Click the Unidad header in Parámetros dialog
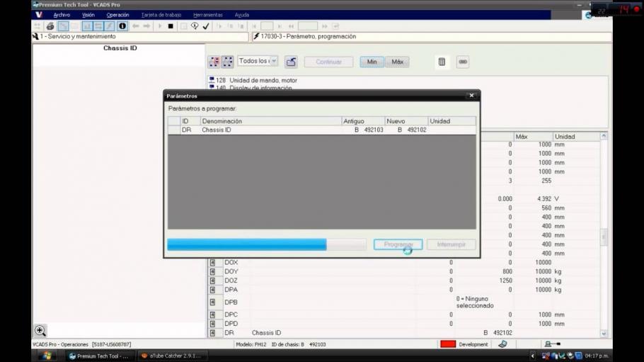Image resolution: width=644 pixels, height=362 pixels. tap(452, 121)
